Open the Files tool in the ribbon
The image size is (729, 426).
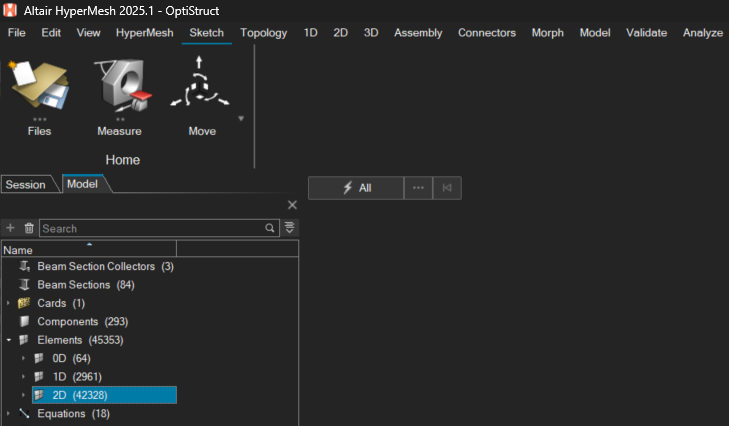(39, 85)
